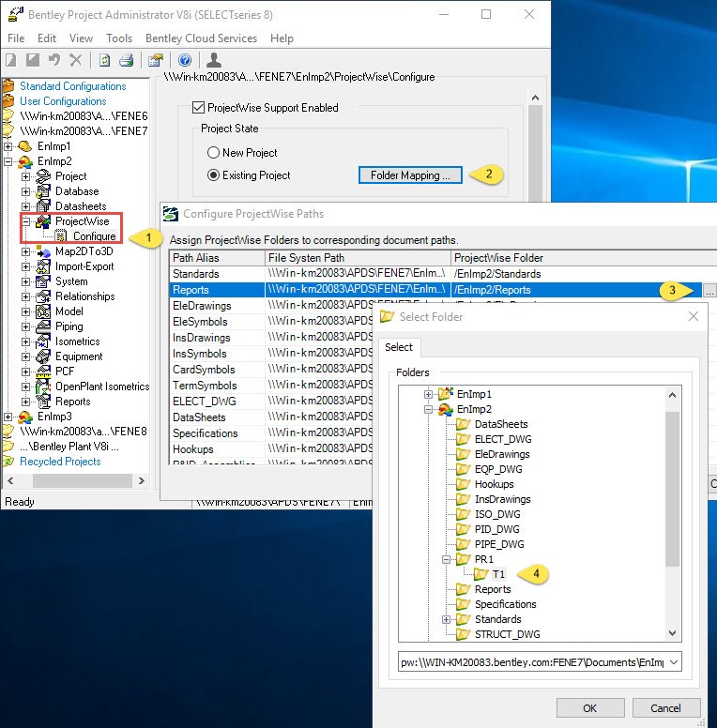Click the user silhouette toolbar icon
Viewport: 717px width, 728px height.
[x=214, y=60]
